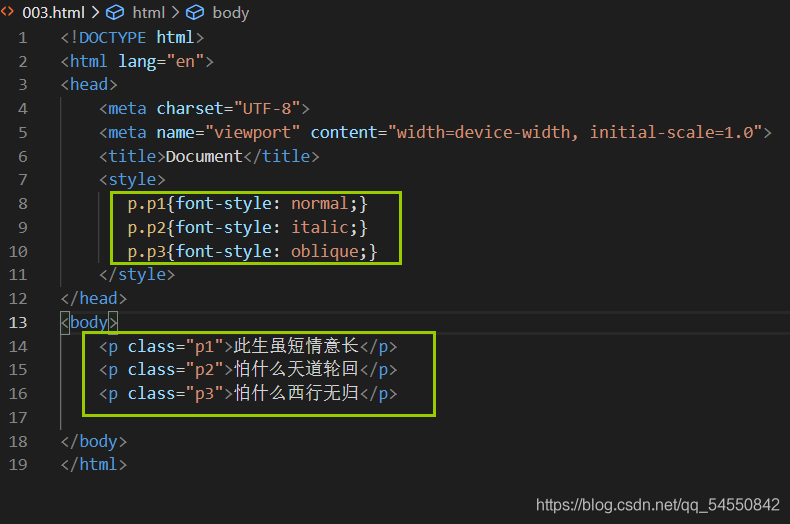Click the HTML file icon in breadcrumb
The image size is (790, 524).
[x=8, y=12]
